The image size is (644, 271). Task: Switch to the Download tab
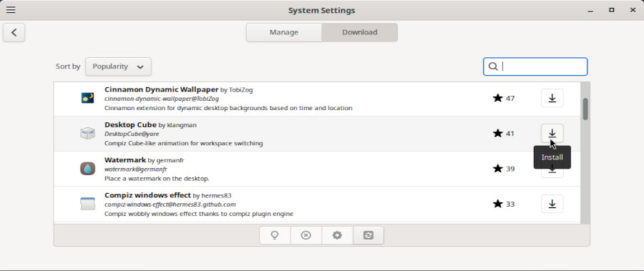pos(360,32)
